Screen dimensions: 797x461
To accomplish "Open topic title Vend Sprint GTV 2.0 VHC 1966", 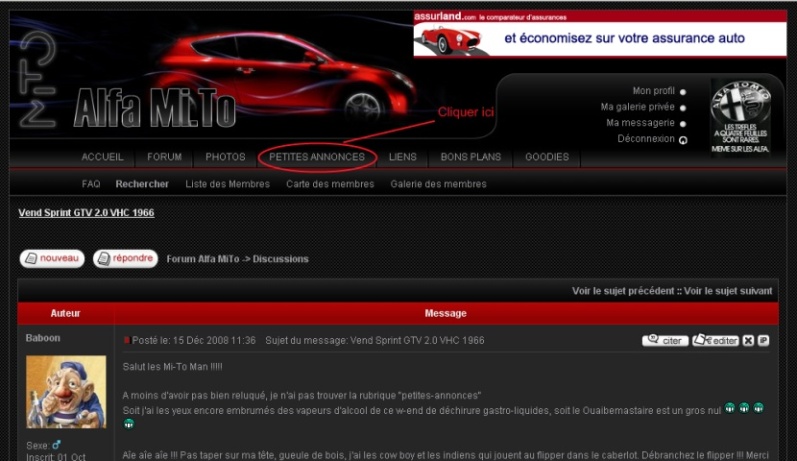I will tap(86, 213).
